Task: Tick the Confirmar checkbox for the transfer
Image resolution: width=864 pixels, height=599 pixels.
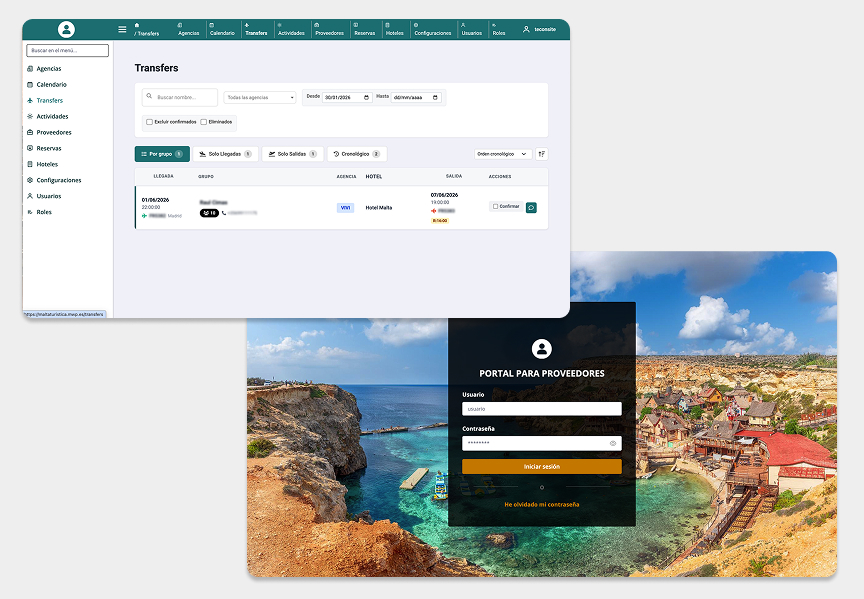Action: click(496, 206)
